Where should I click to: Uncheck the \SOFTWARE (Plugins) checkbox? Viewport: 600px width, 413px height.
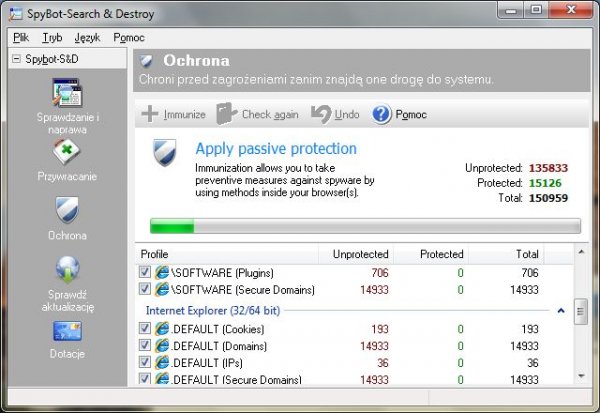(x=145, y=272)
